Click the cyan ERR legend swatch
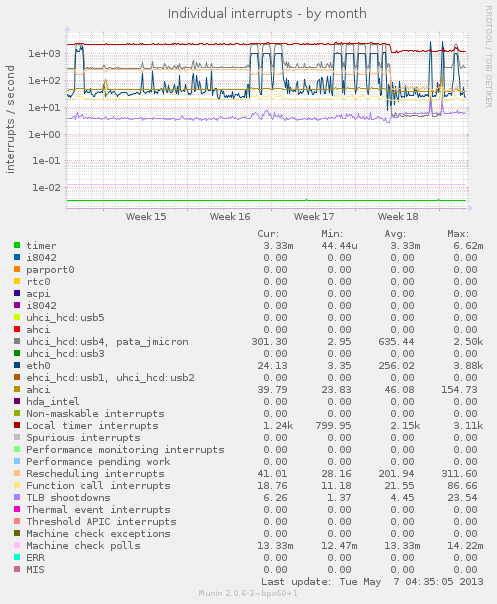The width and height of the screenshot is (497, 604). pyautogui.click(x=17, y=557)
